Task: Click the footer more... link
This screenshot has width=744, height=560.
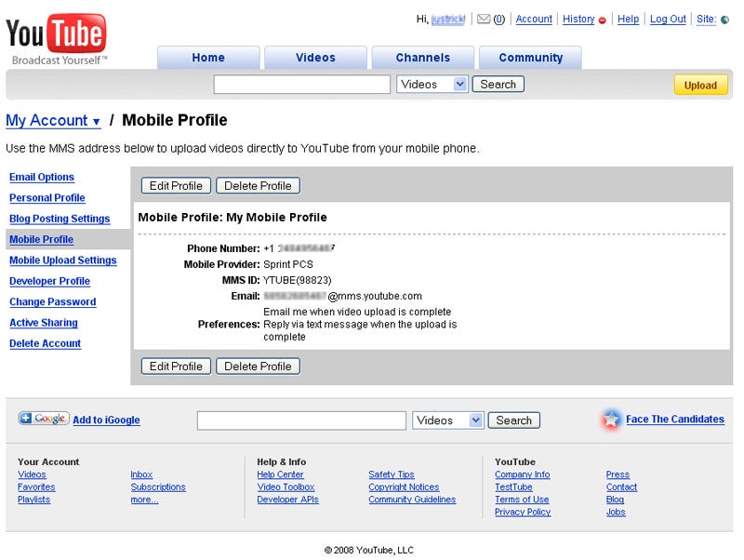Action: pyautogui.click(x=144, y=500)
